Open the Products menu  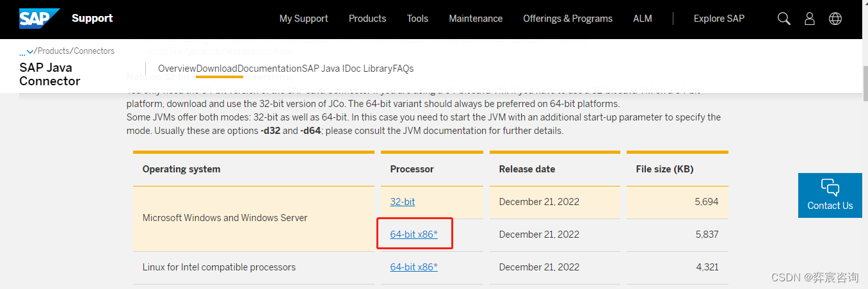click(x=367, y=19)
